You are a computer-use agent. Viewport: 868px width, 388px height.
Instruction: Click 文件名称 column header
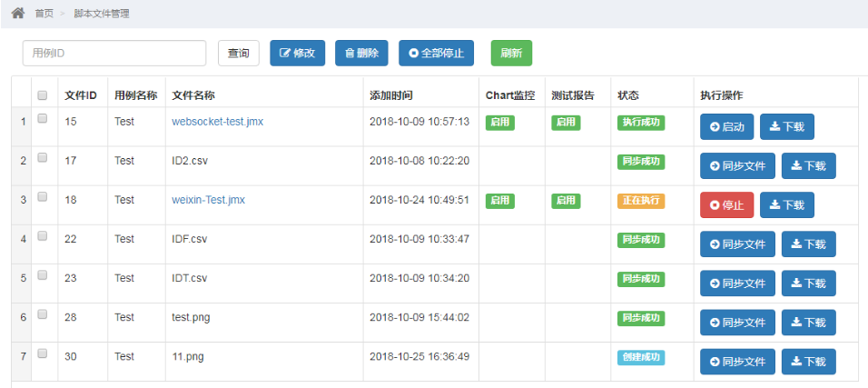coord(193,95)
